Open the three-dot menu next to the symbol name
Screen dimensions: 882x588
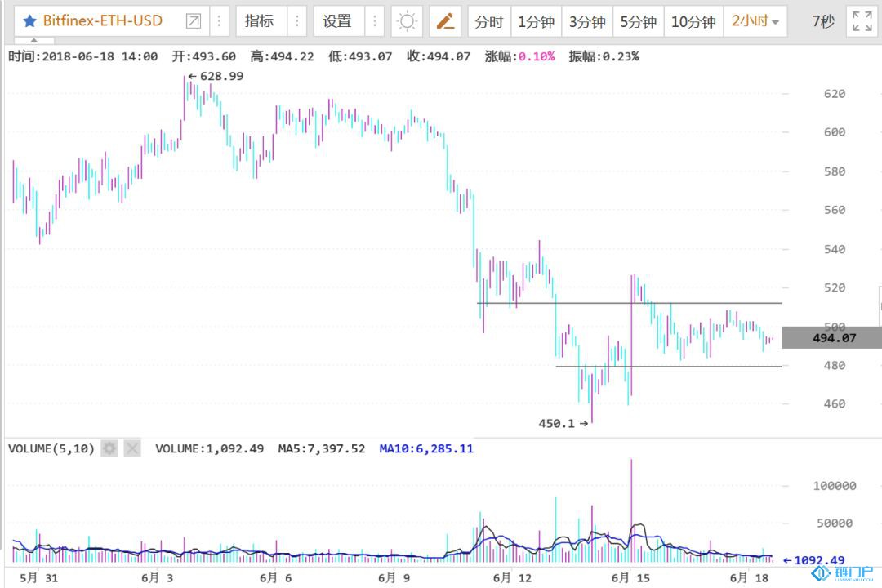tap(219, 21)
